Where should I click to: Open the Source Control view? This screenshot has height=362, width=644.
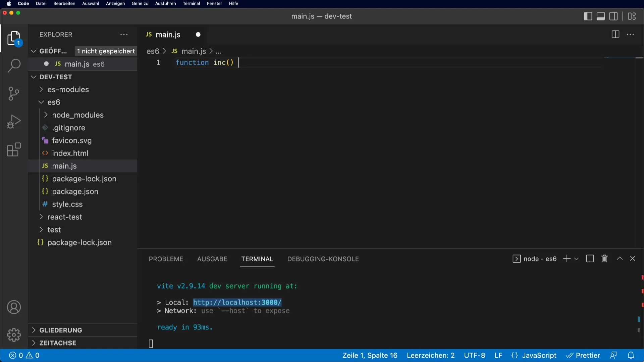[14, 94]
